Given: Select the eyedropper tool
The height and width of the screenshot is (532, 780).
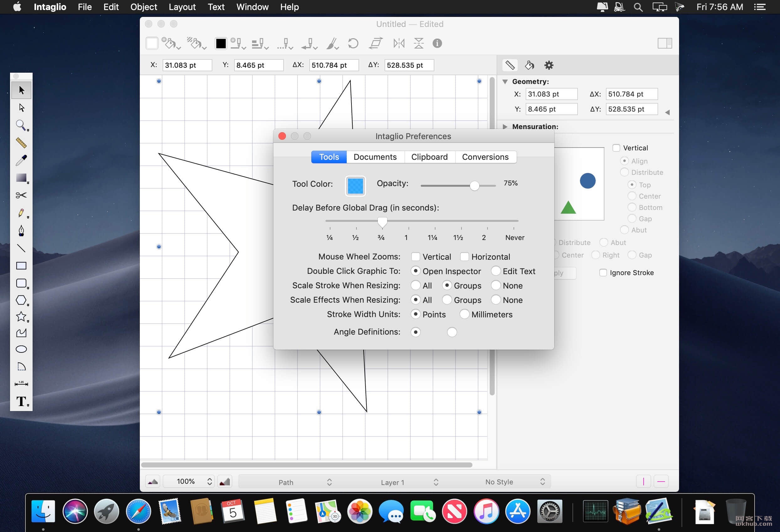Looking at the screenshot, I should [x=22, y=160].
